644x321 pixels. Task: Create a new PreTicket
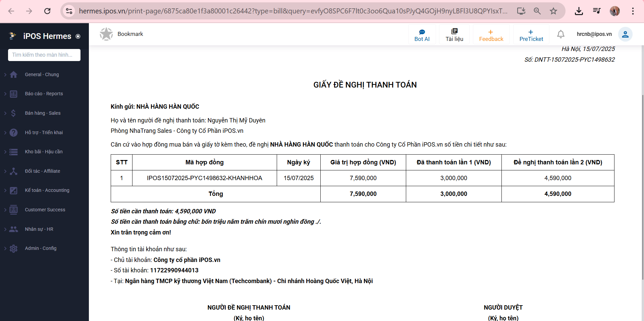click(x=531, y=35)
